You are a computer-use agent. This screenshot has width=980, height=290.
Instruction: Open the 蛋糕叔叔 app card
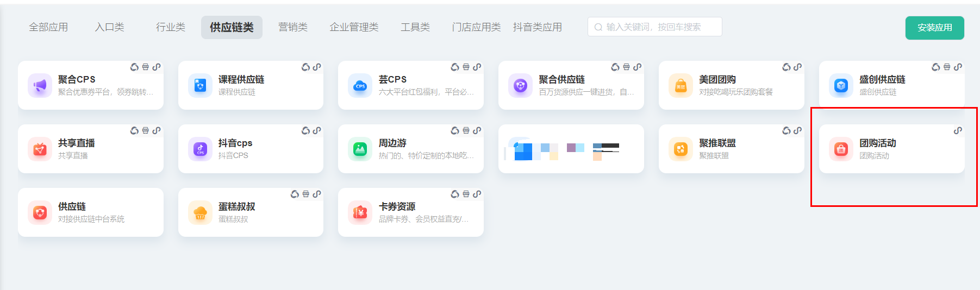pos(251,212)
